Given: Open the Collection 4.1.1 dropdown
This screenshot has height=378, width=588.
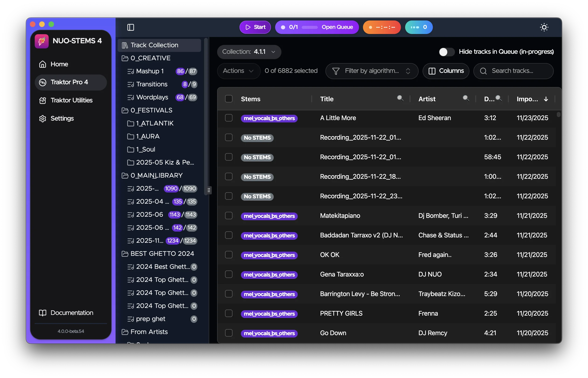Looking at the screenshot, I should click(249, 52).
